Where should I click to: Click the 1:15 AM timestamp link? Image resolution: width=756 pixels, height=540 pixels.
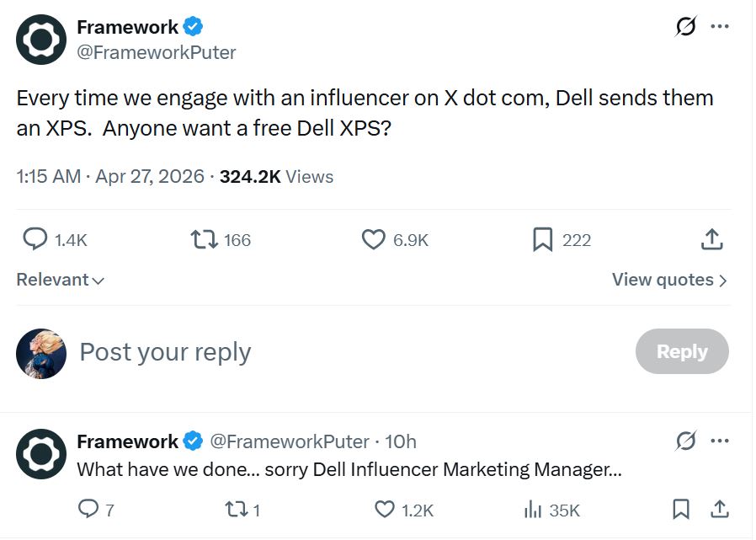[x=49, y=177]
